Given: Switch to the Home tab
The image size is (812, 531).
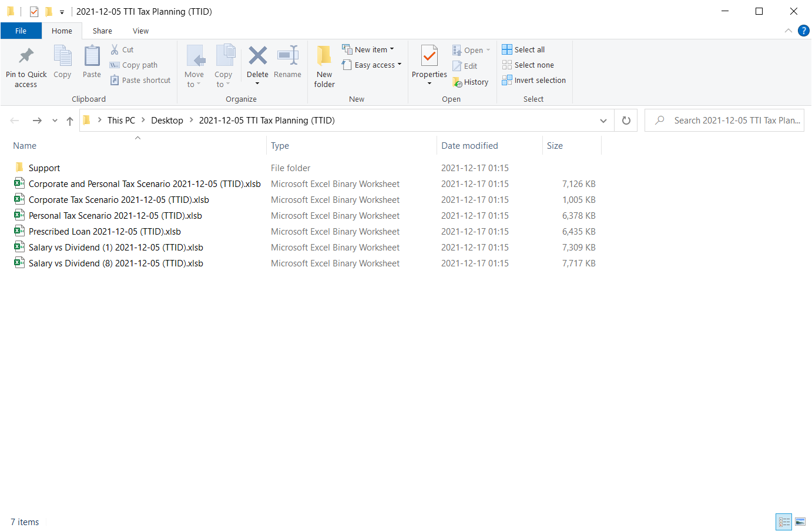Looking at the screenshot, I should click(x=62, y=31).
